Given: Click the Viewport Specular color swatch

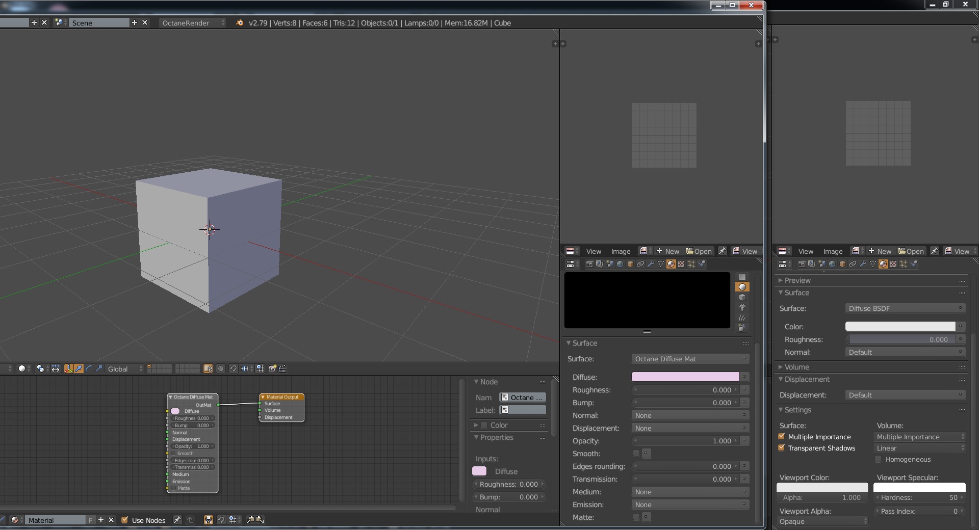Looking at the screenshot, I should pyautogui.click(x=919, y=487).
